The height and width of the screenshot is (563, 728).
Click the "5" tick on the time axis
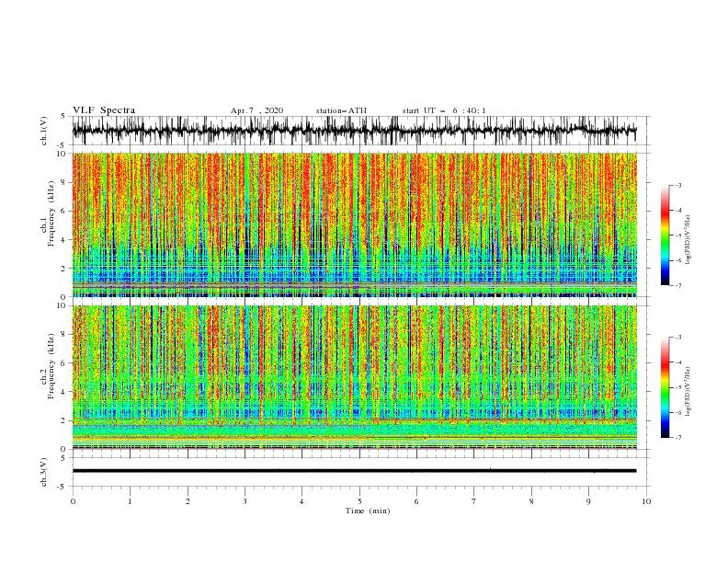[x=359, y=501]
